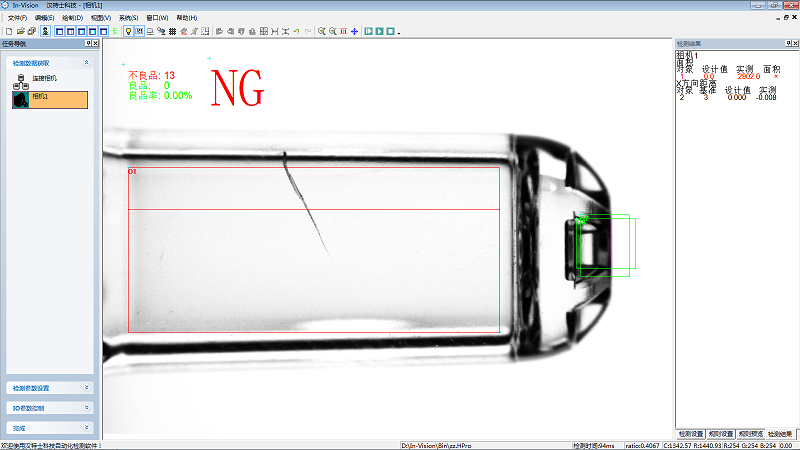Click the grid dots toolbar icon

point(173,31)
